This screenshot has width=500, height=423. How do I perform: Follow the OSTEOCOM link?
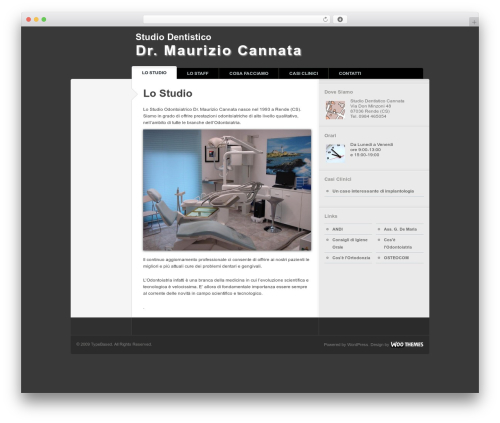[396, 258]
